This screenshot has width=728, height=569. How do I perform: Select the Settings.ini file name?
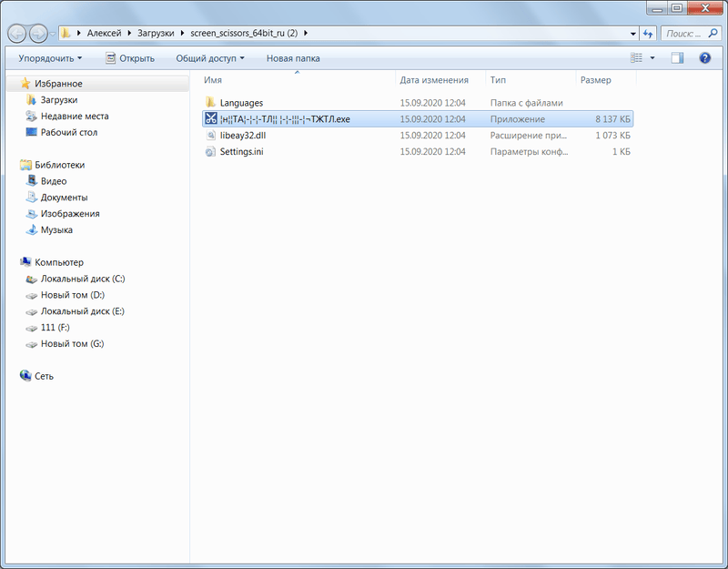click(x=241, y=151)
